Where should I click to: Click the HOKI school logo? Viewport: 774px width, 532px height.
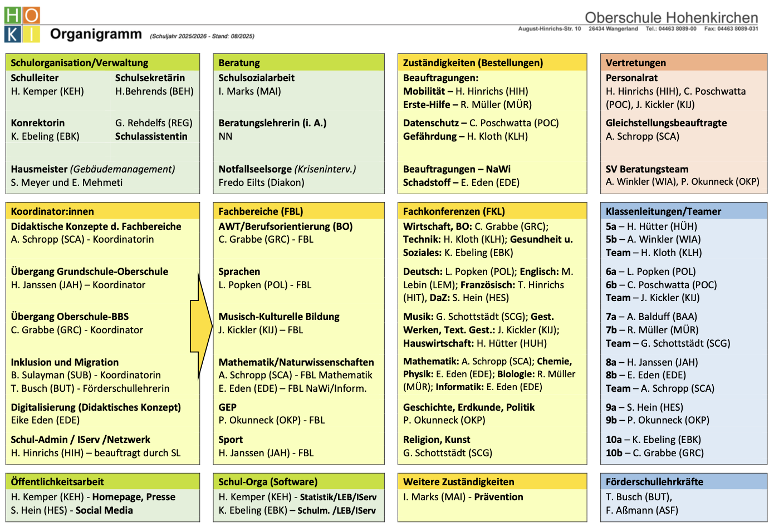(22, 25)
